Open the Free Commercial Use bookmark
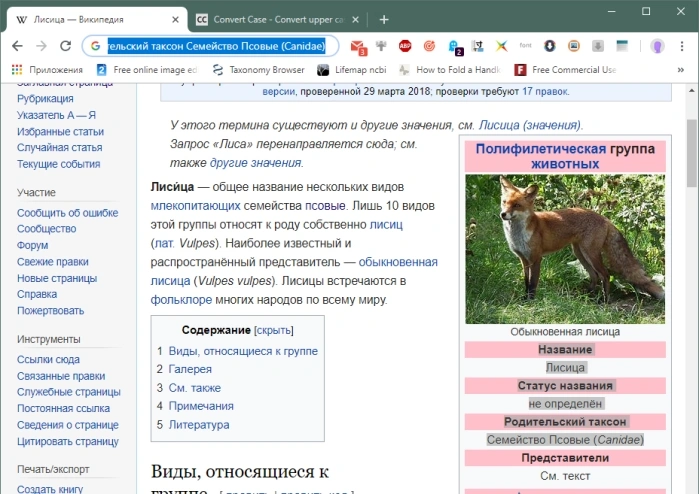The width and height of the screenshot is (699, 494). pyautogui.click(x=565, y=70)
